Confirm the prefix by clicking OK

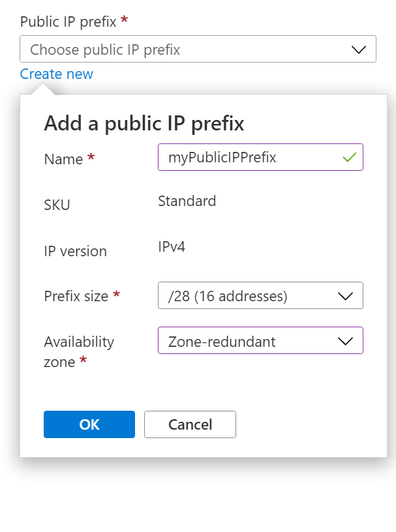(89, 424)
